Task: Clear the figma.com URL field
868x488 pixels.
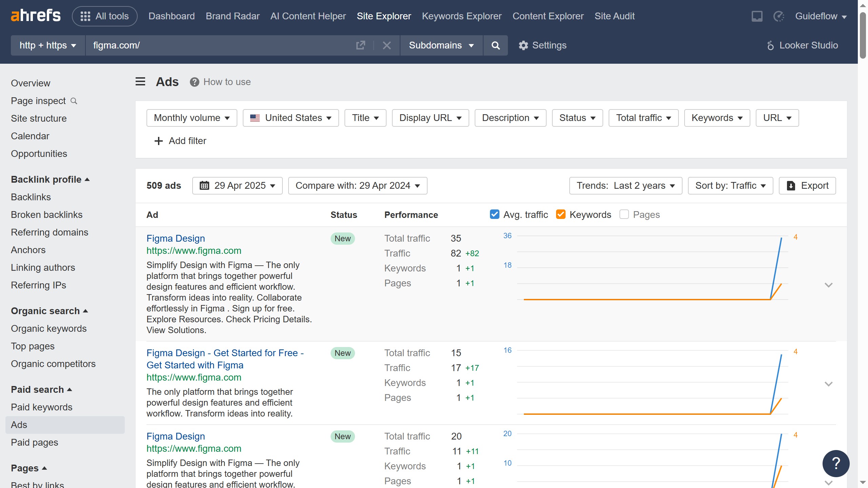Action: [387, 45]
